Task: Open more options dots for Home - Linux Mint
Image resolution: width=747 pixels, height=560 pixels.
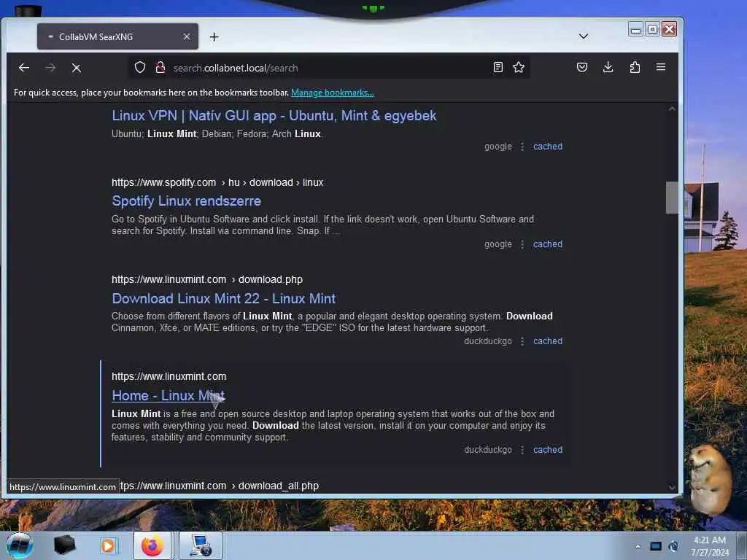Action: point(522,449)
